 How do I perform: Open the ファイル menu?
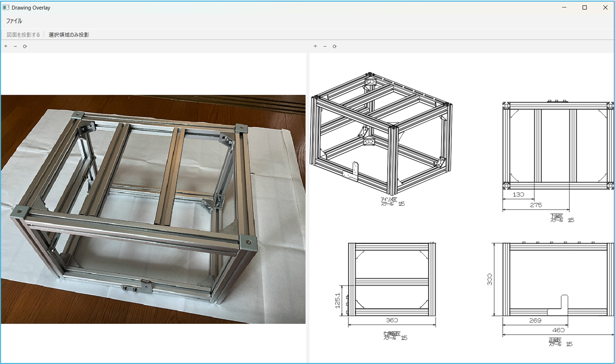tap(14, 21)
